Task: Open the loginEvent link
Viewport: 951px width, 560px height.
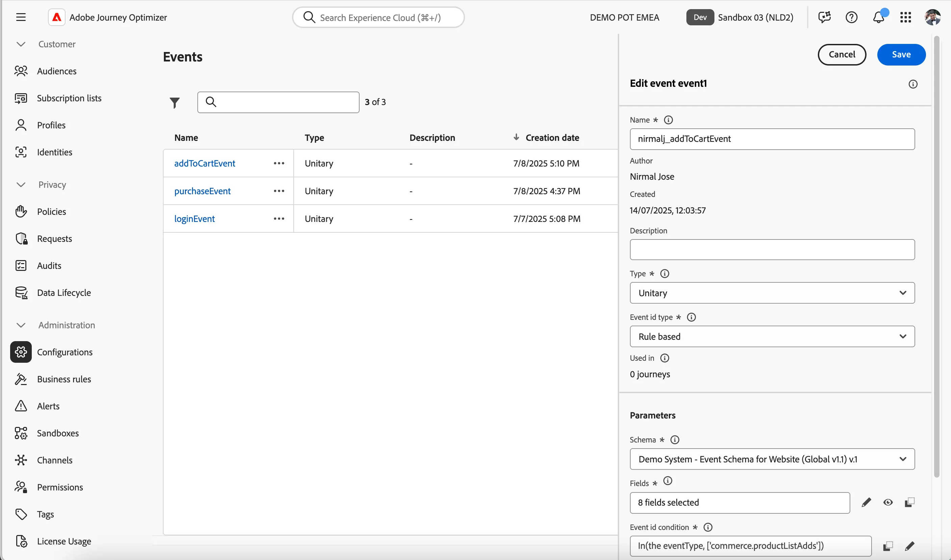Action: tap(194, 219)
